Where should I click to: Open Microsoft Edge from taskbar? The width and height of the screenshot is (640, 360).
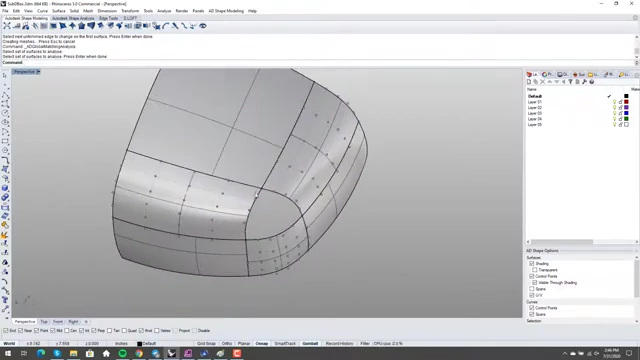tap(40, 353)
